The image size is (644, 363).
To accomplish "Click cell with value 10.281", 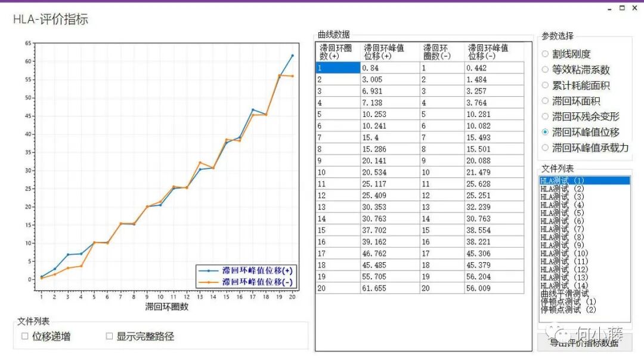I will click(x=494, y=114).
